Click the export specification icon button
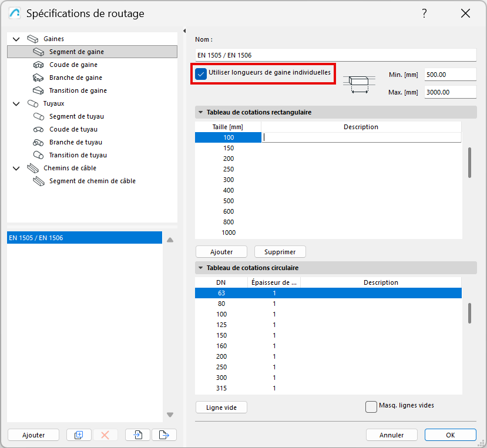487x448 pixels. [x=164, y=435]
